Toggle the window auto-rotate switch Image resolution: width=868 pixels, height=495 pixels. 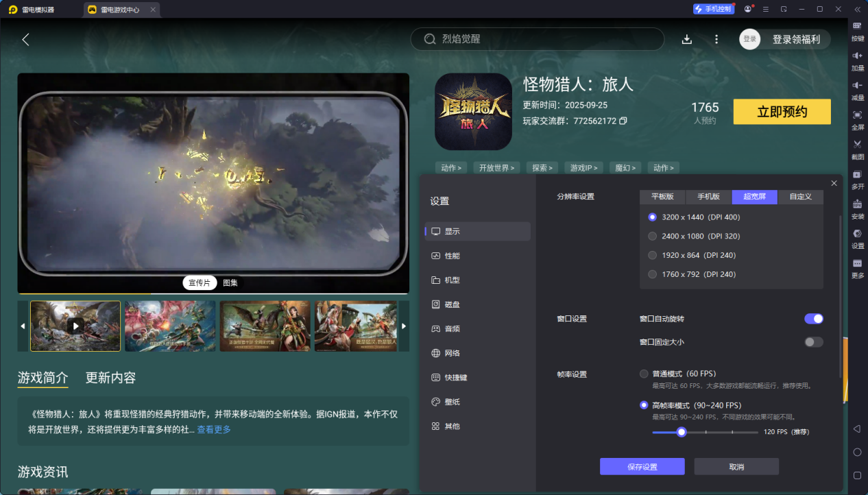click(x=813, y=319)
